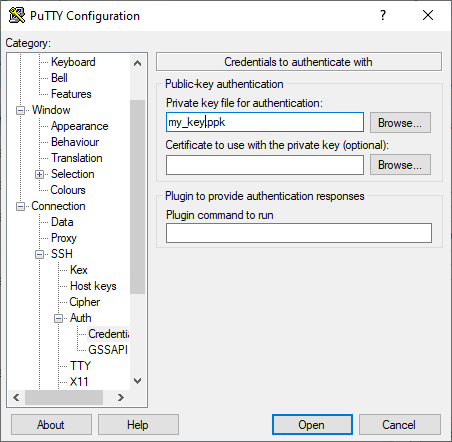The width and height of the screenshot is (452, 442).
Task: Open the Cipher settings
Action: [x=85, y=302]
